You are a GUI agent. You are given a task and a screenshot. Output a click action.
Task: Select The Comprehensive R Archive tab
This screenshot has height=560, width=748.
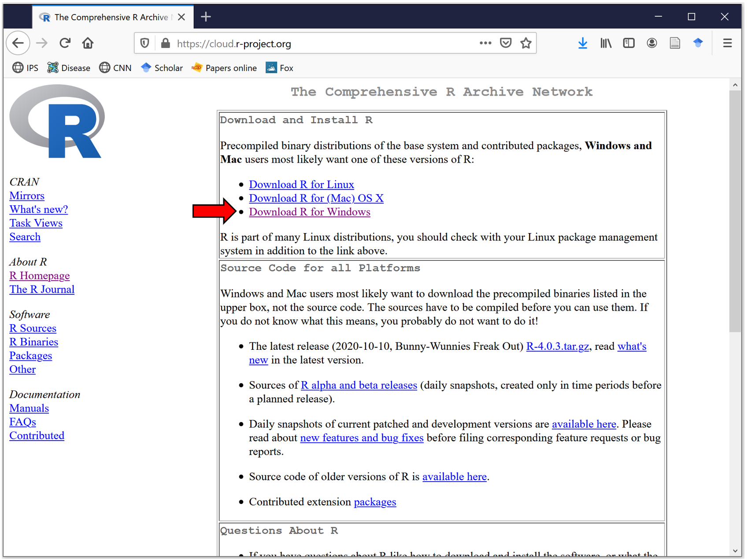(112, 17)
